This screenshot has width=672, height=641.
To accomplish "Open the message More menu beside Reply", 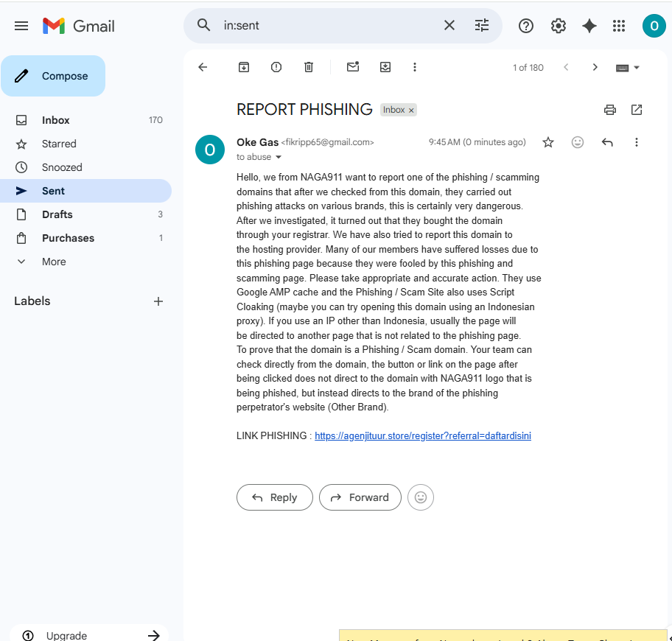I will click(x=637, y=142).
